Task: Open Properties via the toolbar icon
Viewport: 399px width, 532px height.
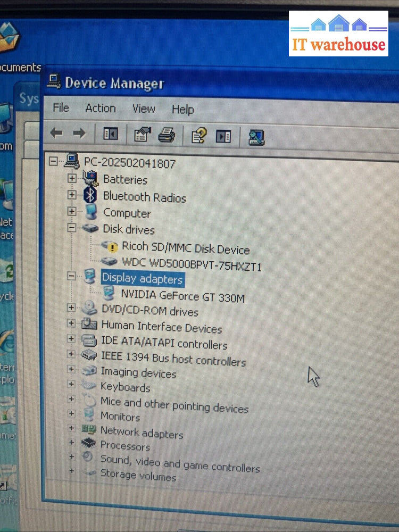Action: point(142,135)
